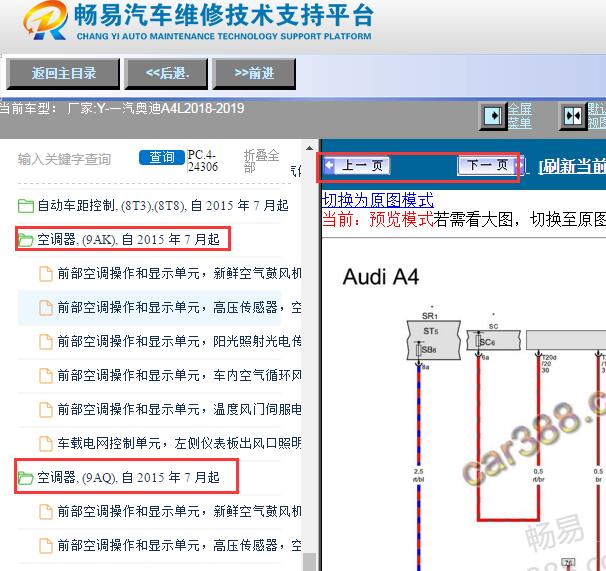Click the left arrow icon beside 上一页
Screen dimensions: 606x571
pos(329,165)
